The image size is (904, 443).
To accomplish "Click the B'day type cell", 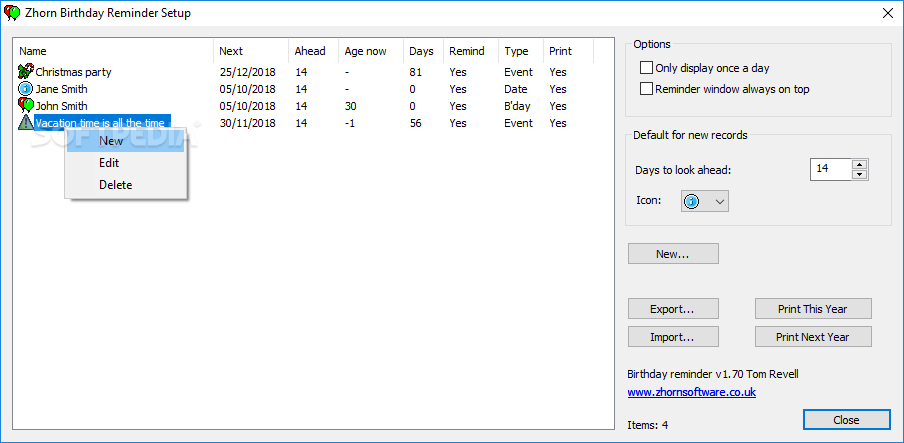I will click(517, 106).
